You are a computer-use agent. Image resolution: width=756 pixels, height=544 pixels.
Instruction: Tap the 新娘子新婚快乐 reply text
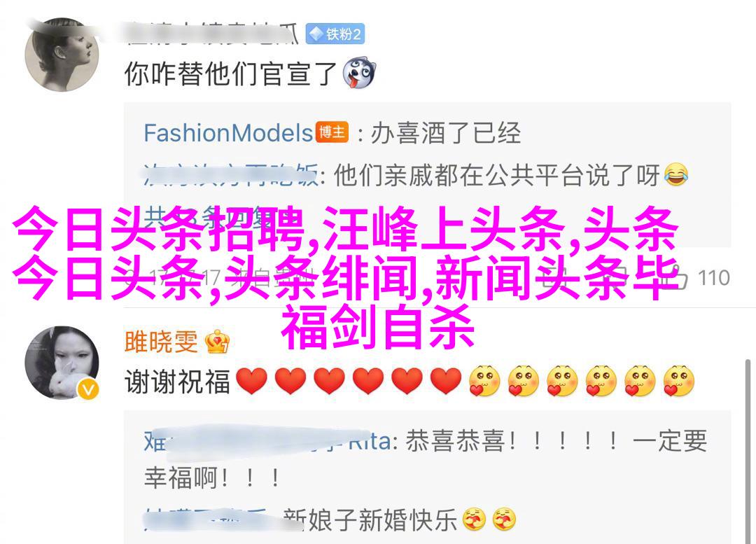pyautogui.click(x=370, y=520)
